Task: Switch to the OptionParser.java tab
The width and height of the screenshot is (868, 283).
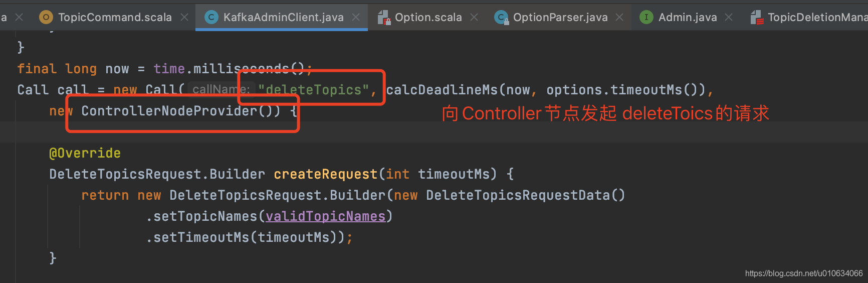Action: pyautogui.click(x=560, y=17)
